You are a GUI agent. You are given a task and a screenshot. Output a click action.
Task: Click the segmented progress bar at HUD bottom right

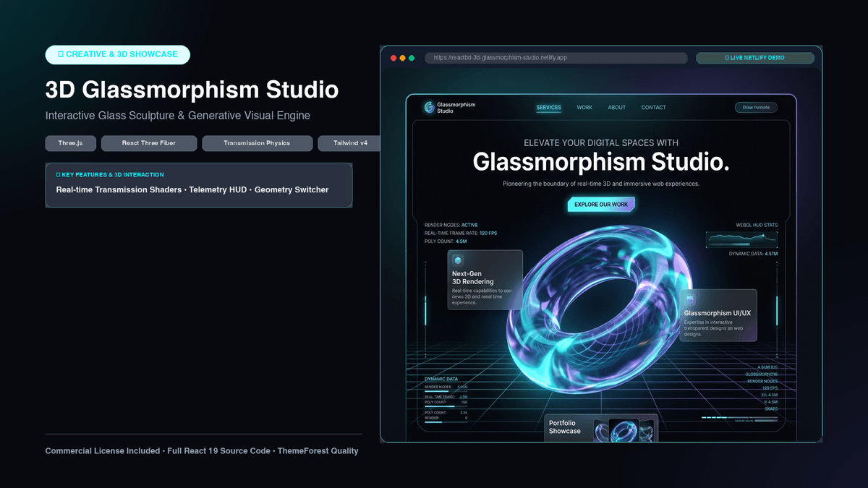click(x=739, y=417)
